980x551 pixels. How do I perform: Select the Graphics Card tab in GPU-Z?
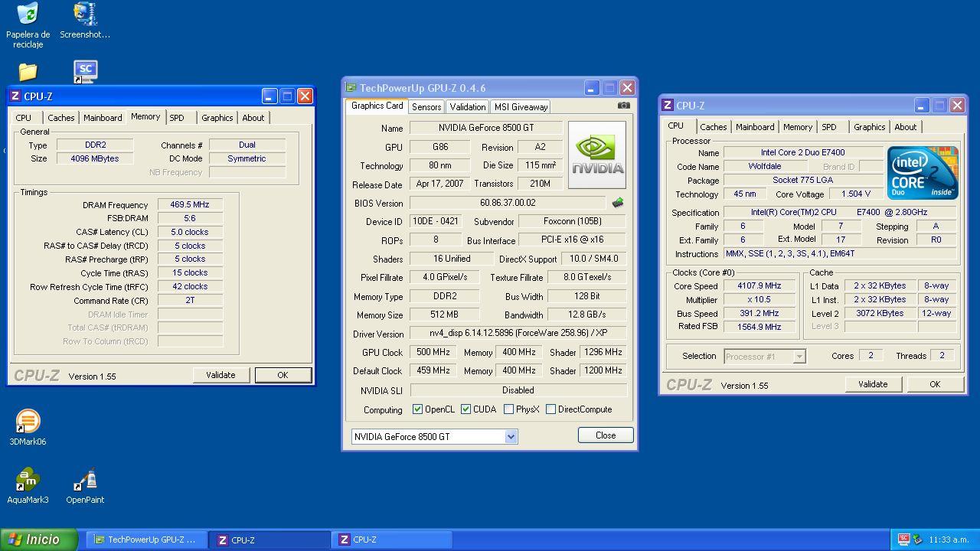click(377, 106)
